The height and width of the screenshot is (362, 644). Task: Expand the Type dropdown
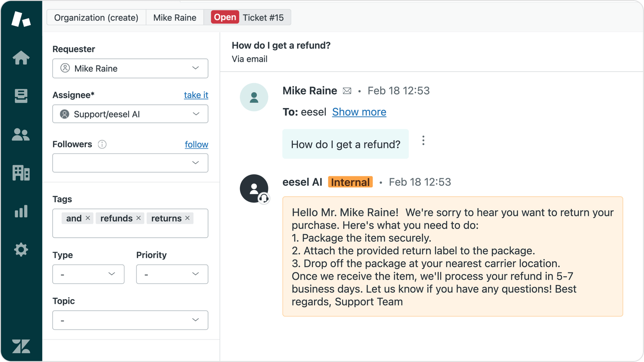point(88,274)
